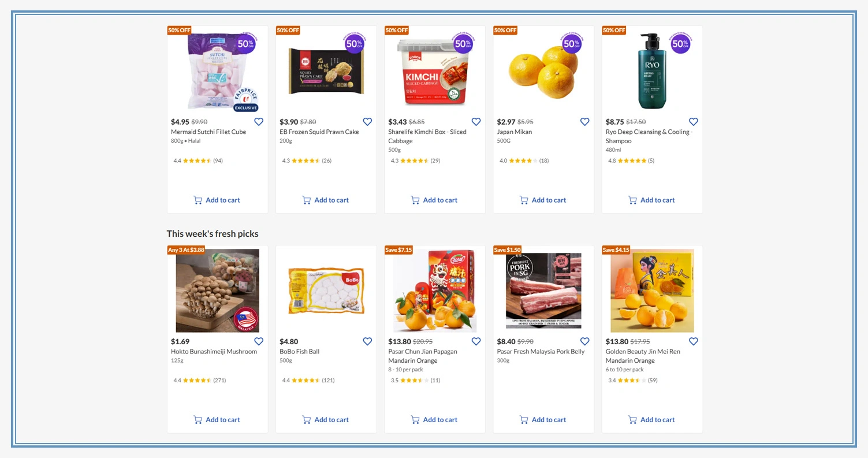
Task: Add BoBo Fish Ball to cart
Action: coord(326,420)
